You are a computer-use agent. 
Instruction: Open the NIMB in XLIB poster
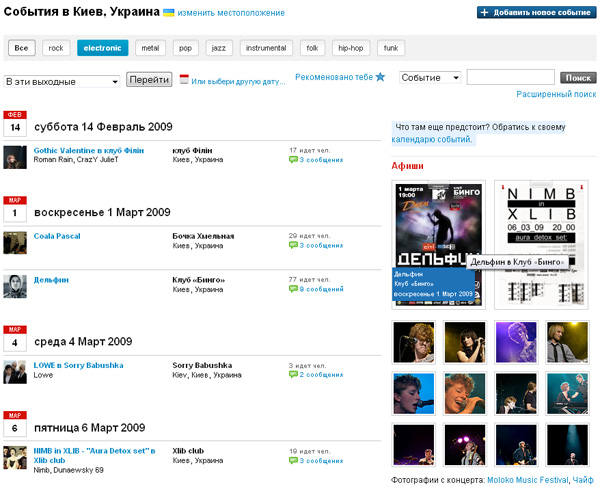[x=541, y=245]
